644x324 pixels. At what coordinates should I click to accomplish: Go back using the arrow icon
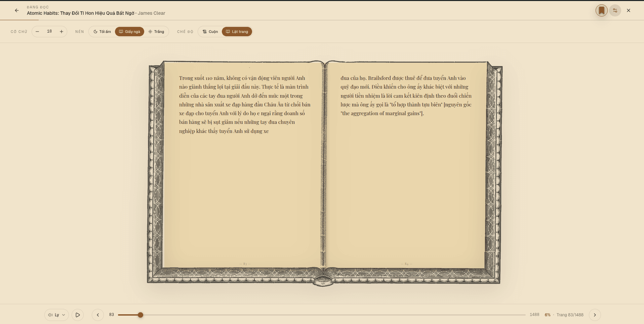click(x=17, y=10)
